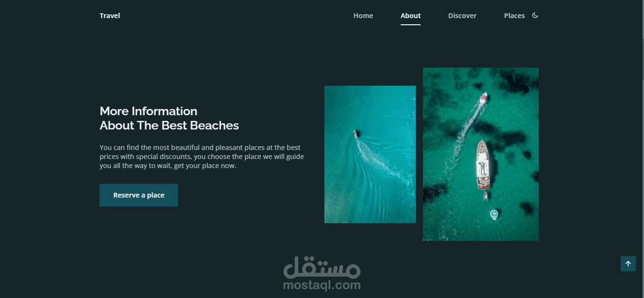Image resolution: width=644 pixels, height=298 pixels.
Task: Click the mostaql.com watermark text
Action: [x=322, y=285]
